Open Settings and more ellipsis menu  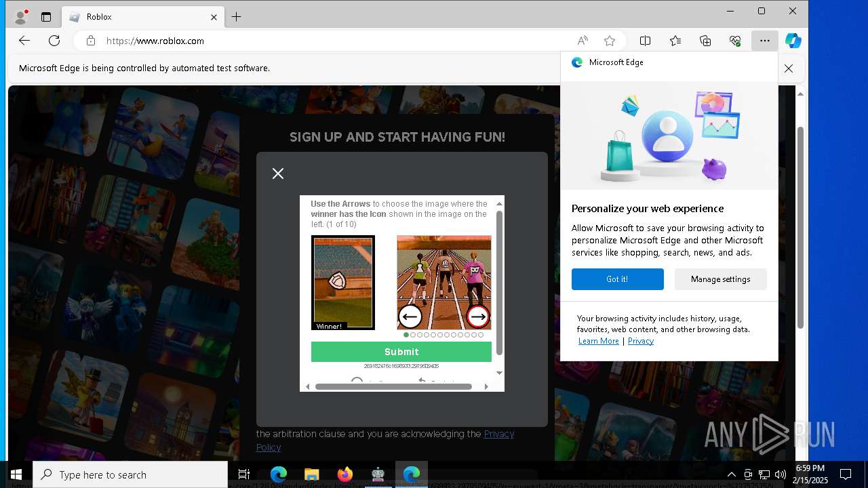(765, 41)
